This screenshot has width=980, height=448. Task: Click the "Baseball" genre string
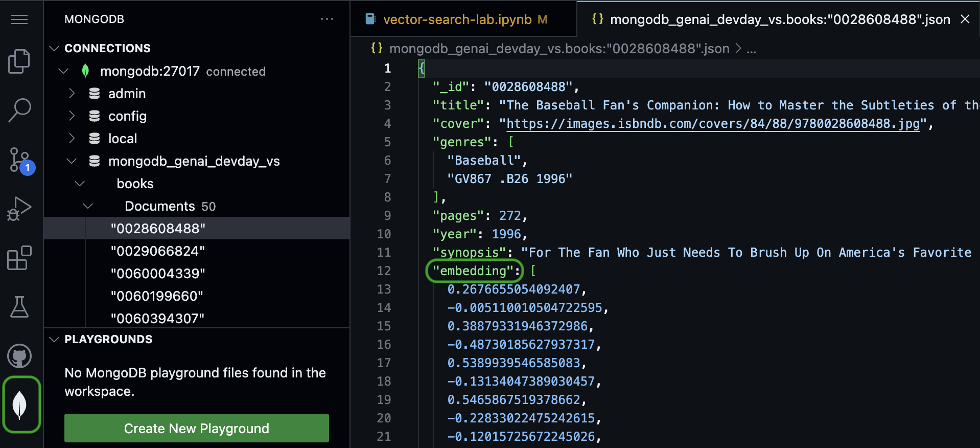484,161
